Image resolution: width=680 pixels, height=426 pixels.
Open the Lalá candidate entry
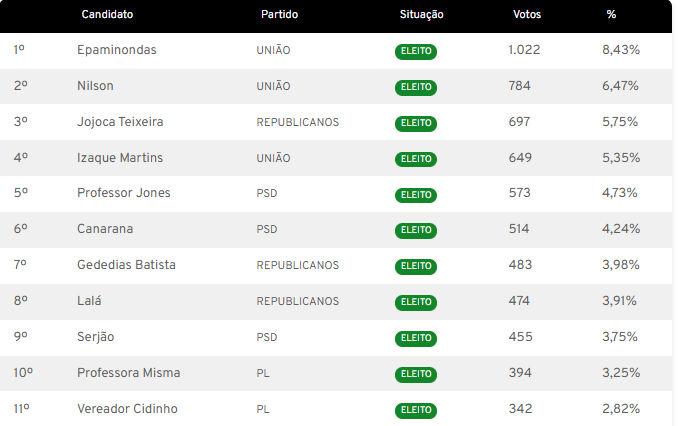click(90, 301)
